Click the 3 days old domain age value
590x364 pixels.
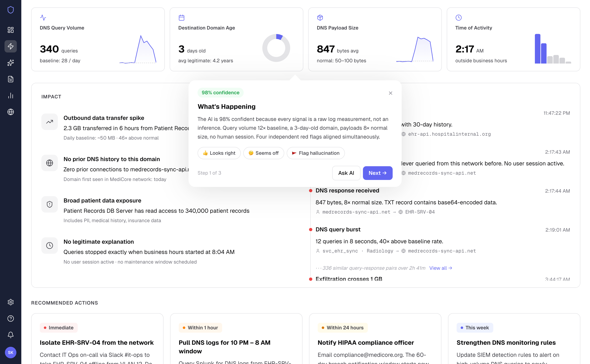tap(192, 49)
